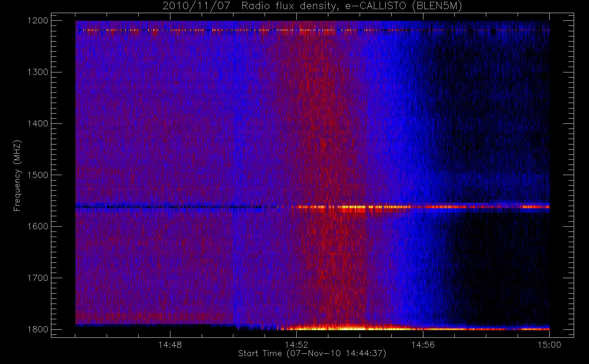Click the 15:00 time tick label
The height and width of the screenshot is (364, 589).
tap(549, 345)
